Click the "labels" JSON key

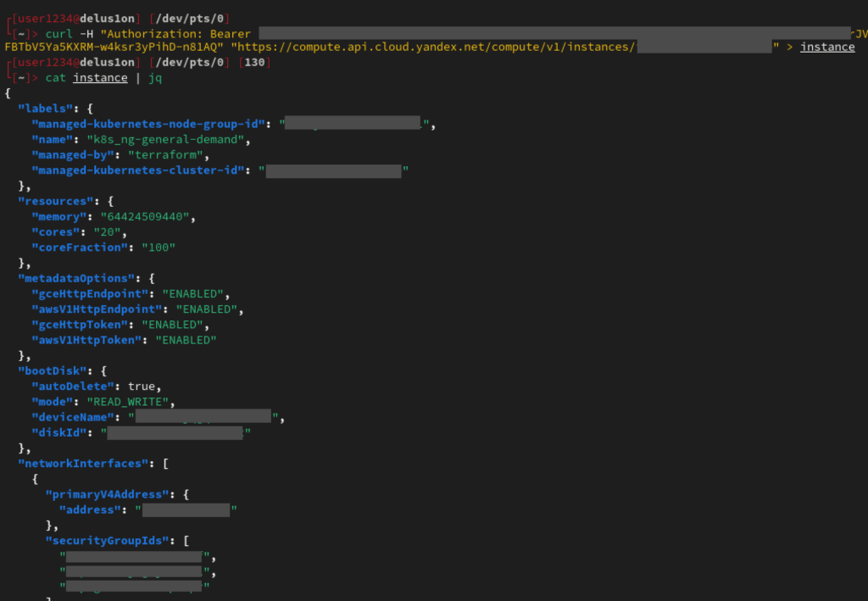pos(46,109)
